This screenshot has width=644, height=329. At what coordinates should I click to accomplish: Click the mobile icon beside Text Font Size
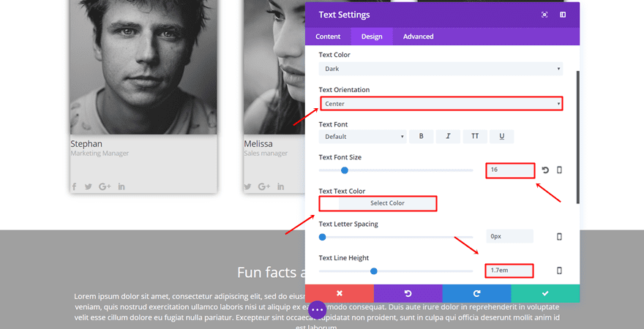pyautogui.click(x=560, y=170)
